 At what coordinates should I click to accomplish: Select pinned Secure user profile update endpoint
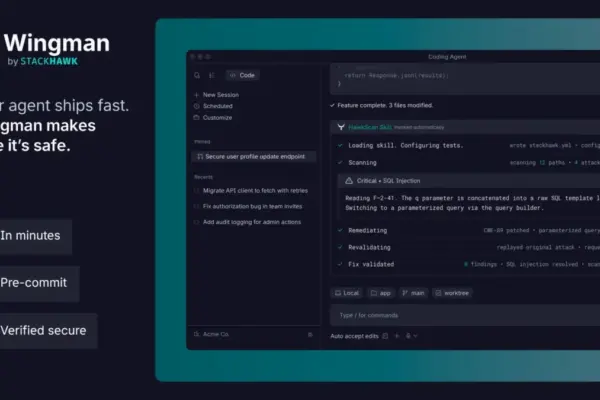click(253, 157)
